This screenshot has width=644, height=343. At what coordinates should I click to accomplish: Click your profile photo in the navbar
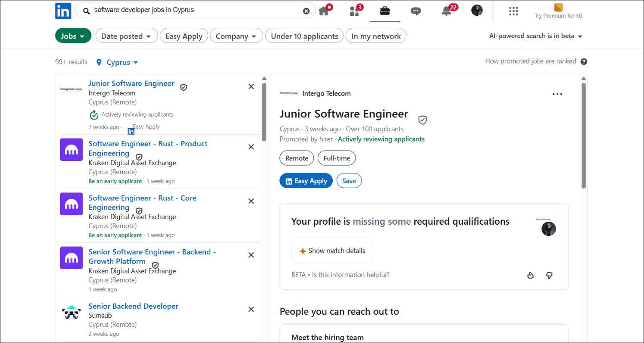coord(477,10)
